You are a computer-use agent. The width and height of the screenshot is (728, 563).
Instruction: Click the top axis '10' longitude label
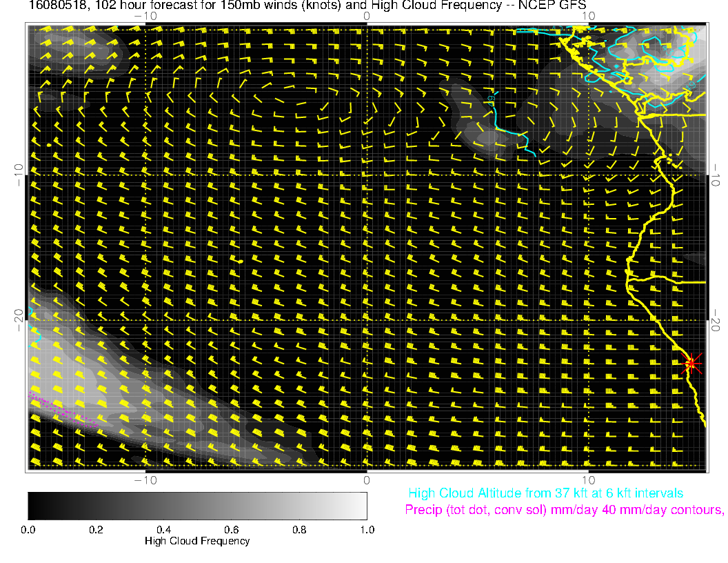click(x=588, y=16)
